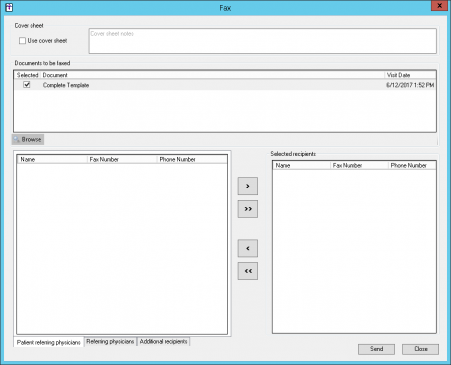Remove all recipients with << button
The height and width of the screenshot is (365, 451).
pos(248,271)
